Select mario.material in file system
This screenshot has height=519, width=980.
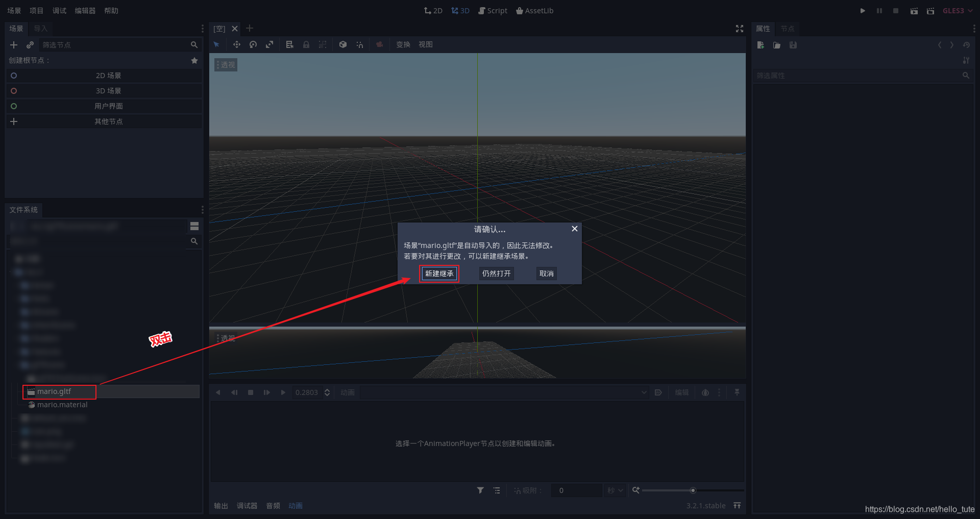(62, 405)
